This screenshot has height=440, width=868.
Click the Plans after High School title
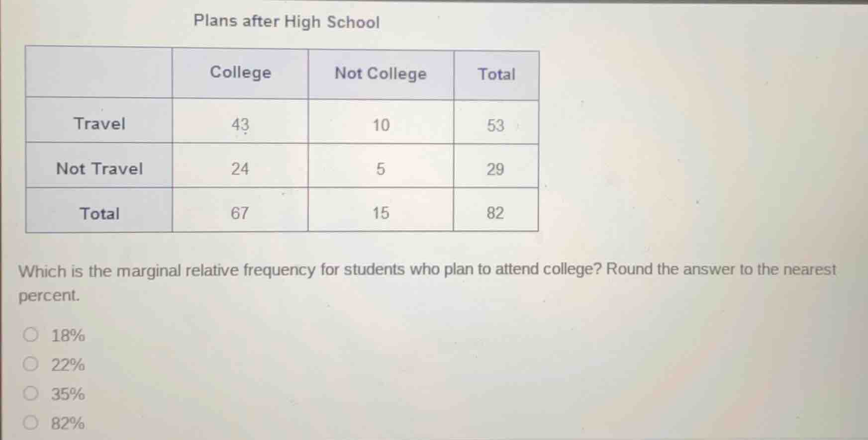(x=287, y=21)
